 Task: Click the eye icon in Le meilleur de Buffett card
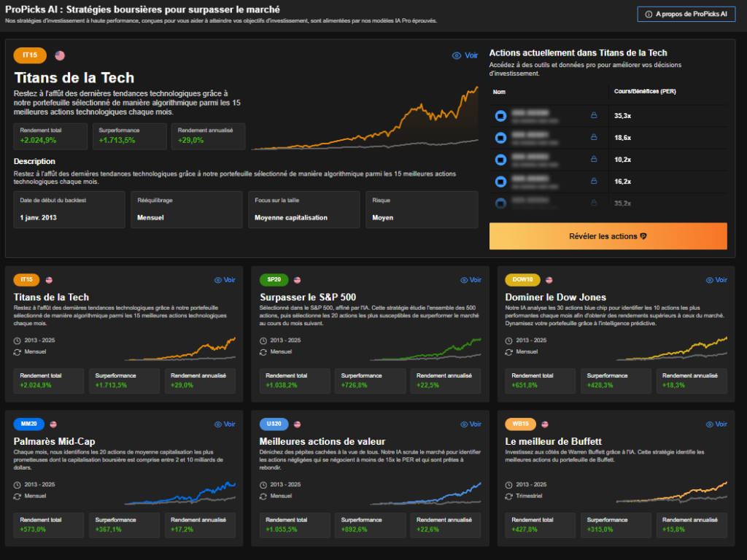click(x=710, y=424)
